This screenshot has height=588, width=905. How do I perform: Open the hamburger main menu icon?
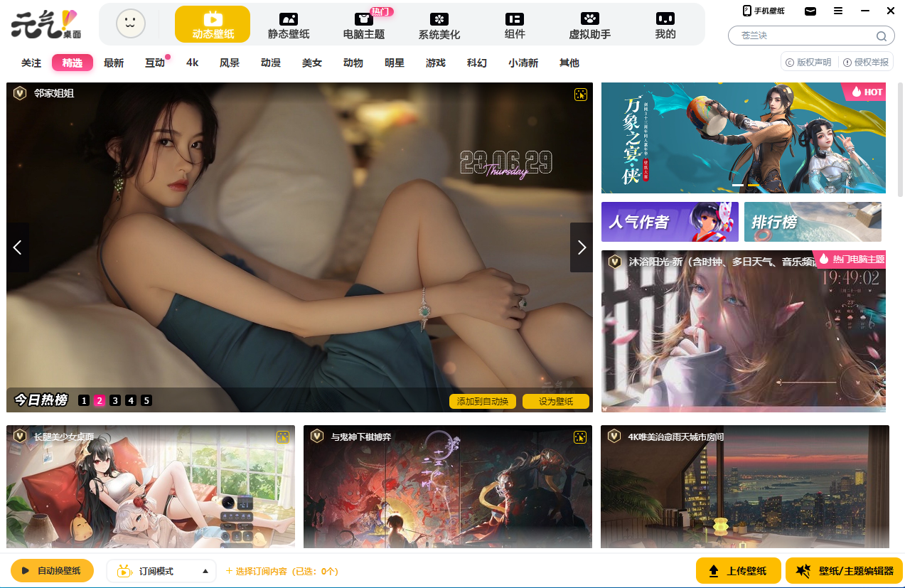pos(838,11)
